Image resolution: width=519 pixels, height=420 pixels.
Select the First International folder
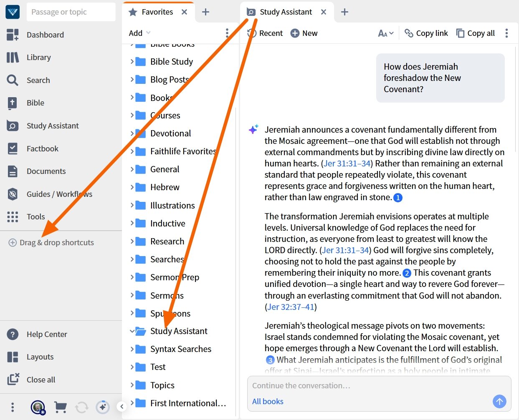click(x=188, y=403)
